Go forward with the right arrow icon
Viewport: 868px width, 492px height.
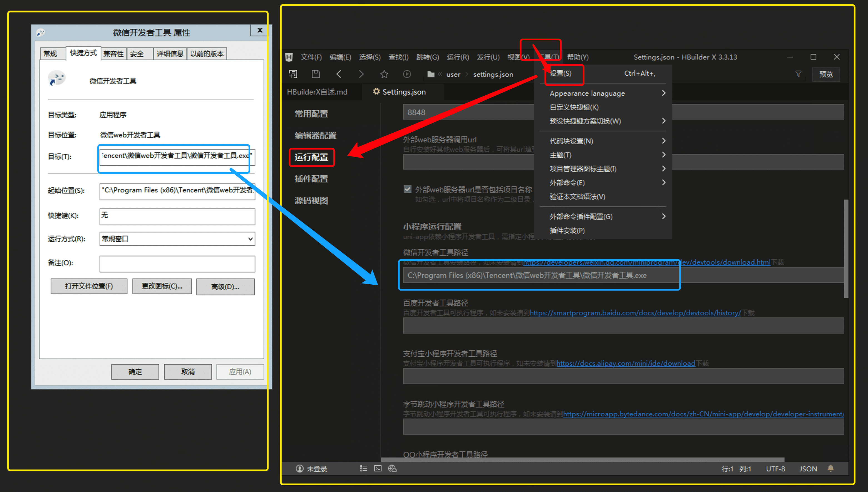[361, 74]
